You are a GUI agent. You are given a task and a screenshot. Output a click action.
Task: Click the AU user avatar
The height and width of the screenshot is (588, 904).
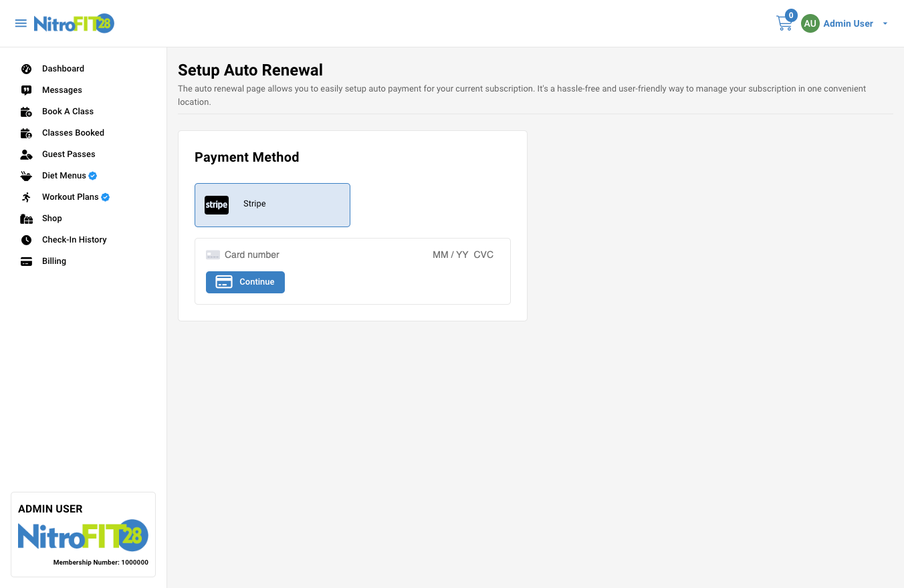click(x=810, y=23)
